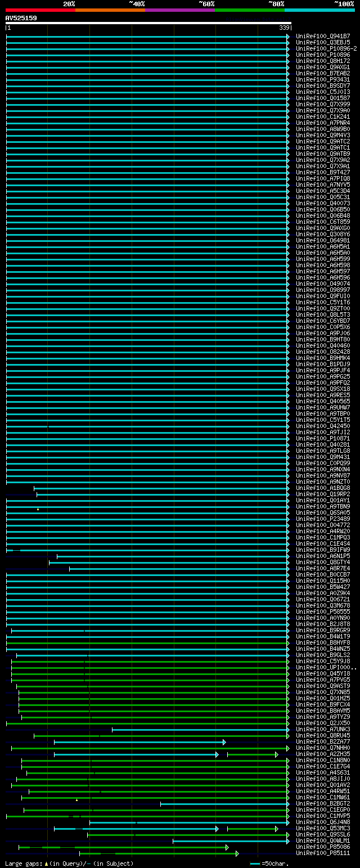Select the UniRef100_A6H596 label
Viewport: 360px width, 868px height.
coord(322,277)
